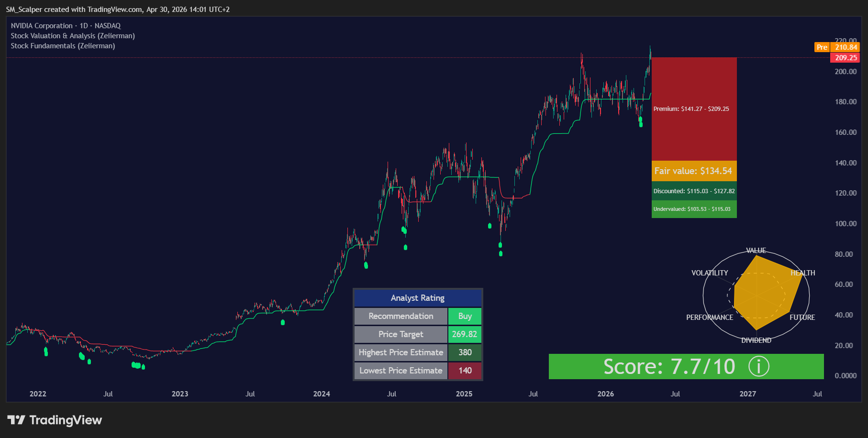The width and height of the screenshot is (868, 438).
Task: Click the 140.00 price axis label
Action: (846, 163)
